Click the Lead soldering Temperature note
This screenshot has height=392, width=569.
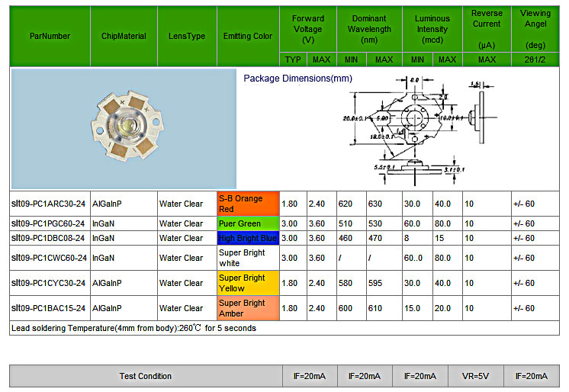click(133, 328)
